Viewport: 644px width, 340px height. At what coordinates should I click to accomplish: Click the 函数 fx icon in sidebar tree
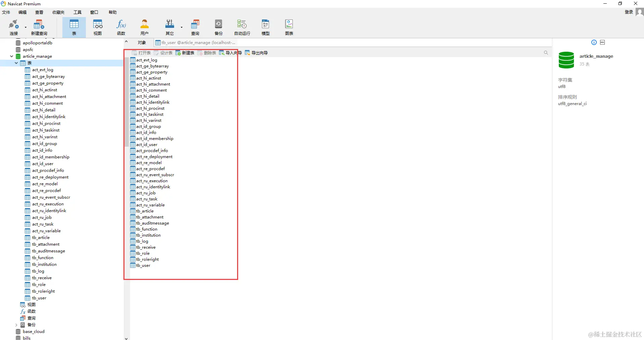click(23, 311)
